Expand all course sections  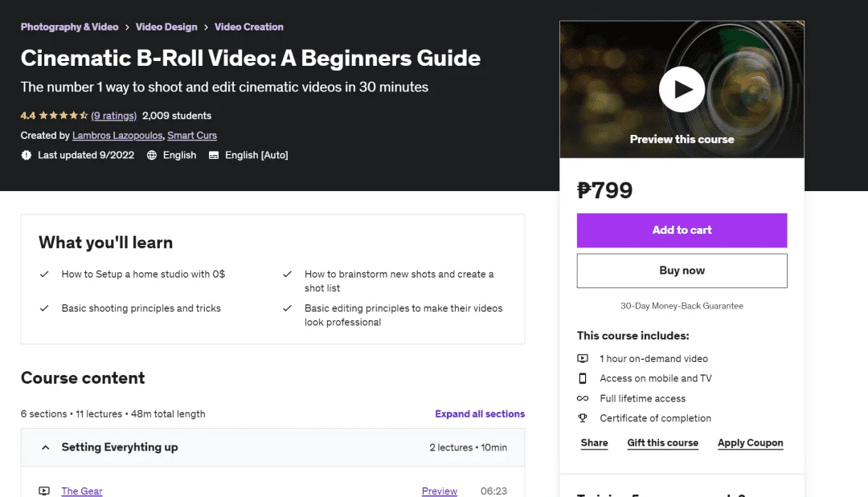479,413
